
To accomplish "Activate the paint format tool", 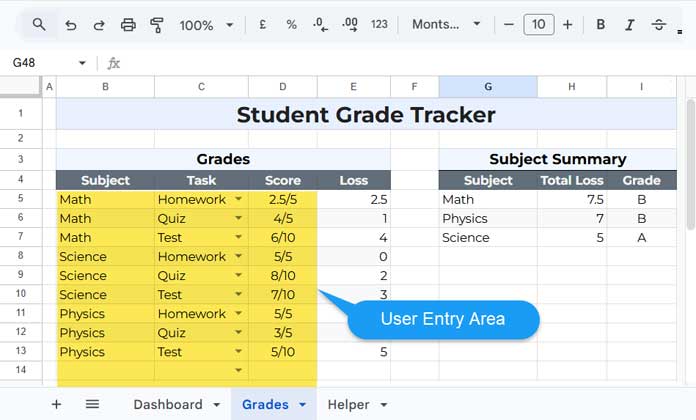I will point(157,25).
